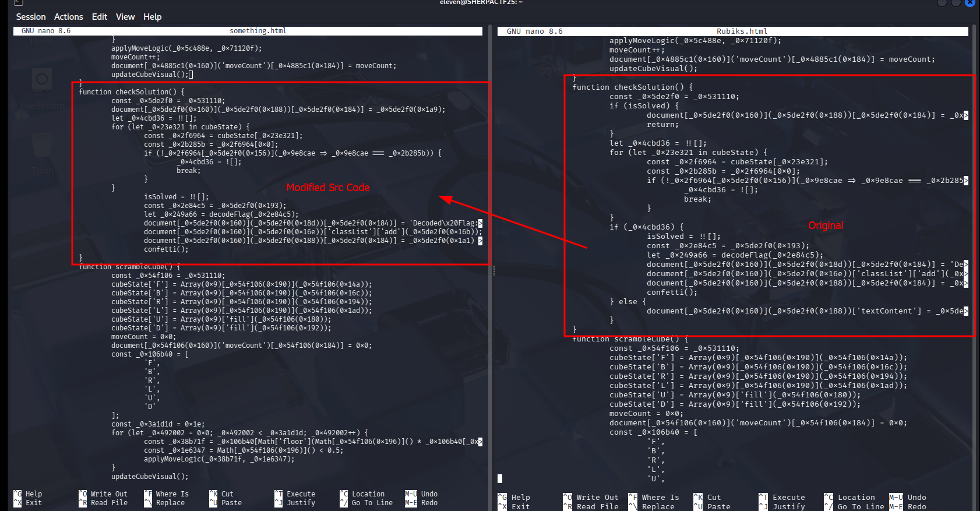
Task: Click ^U Paste in the Rubiks.html pane
Action: tap(712, 507)
